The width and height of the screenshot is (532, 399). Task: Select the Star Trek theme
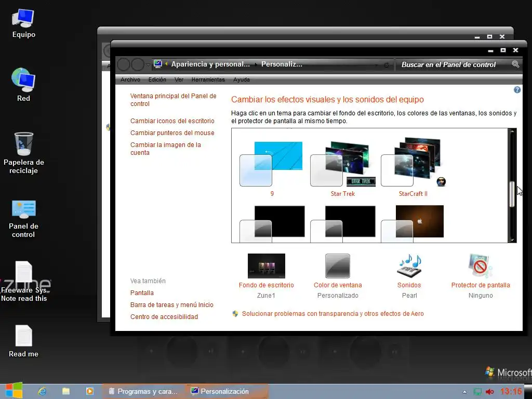click(343, 169)
